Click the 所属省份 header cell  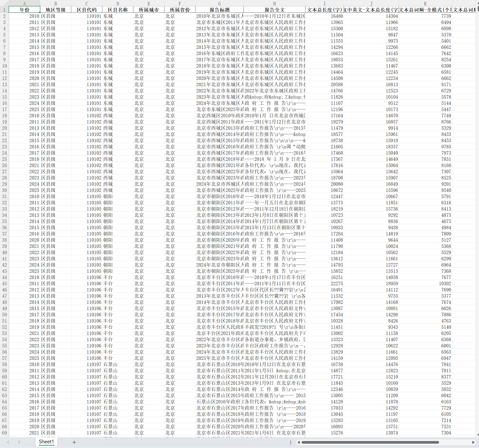click(x=180, y=10)
